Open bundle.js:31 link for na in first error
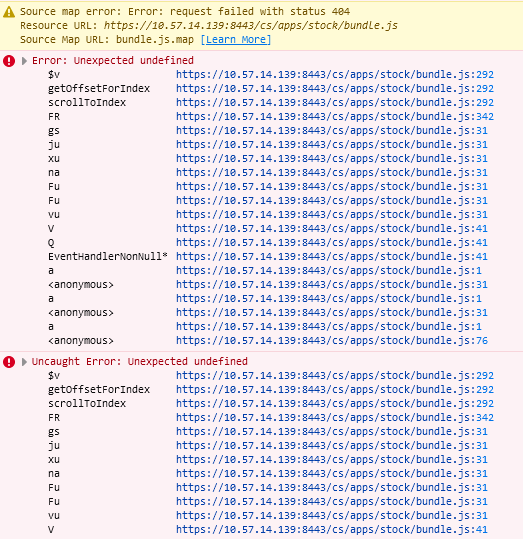 point(332,173)
